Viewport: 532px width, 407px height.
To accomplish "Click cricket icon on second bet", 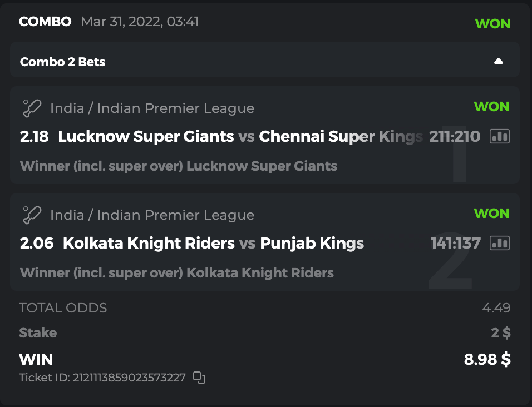I will [x=31, y=215].
